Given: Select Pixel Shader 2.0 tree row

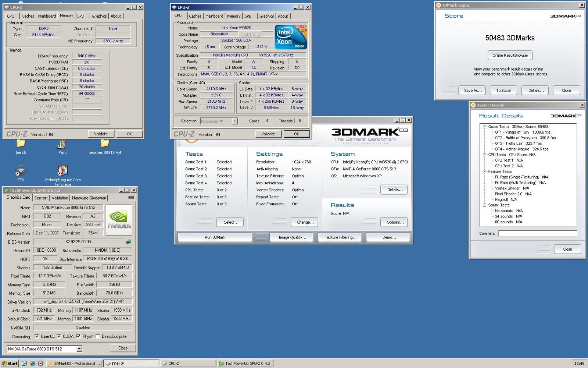Looking at the screenshot, I should [513, 194].
